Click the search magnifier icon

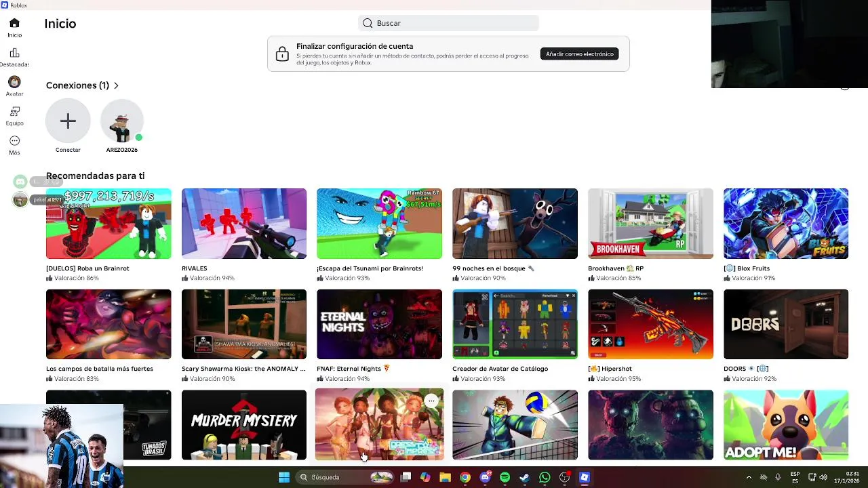368,23
